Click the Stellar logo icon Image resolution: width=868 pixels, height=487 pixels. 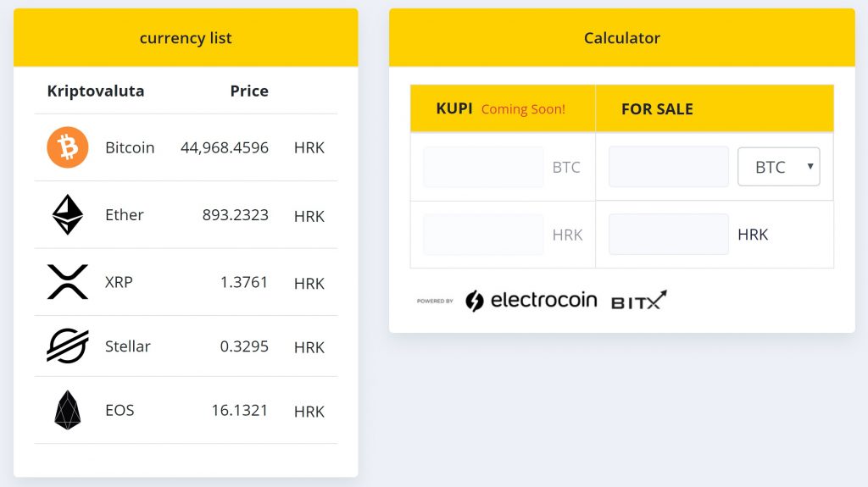(68, 346)
